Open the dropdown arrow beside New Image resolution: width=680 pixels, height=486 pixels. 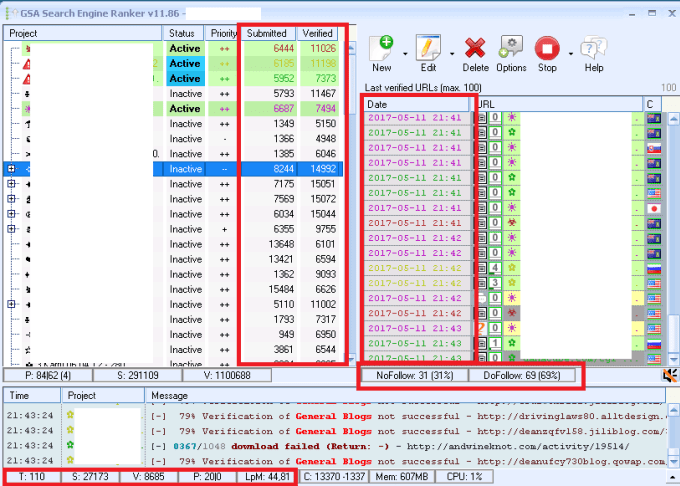[x=403, y=52]
